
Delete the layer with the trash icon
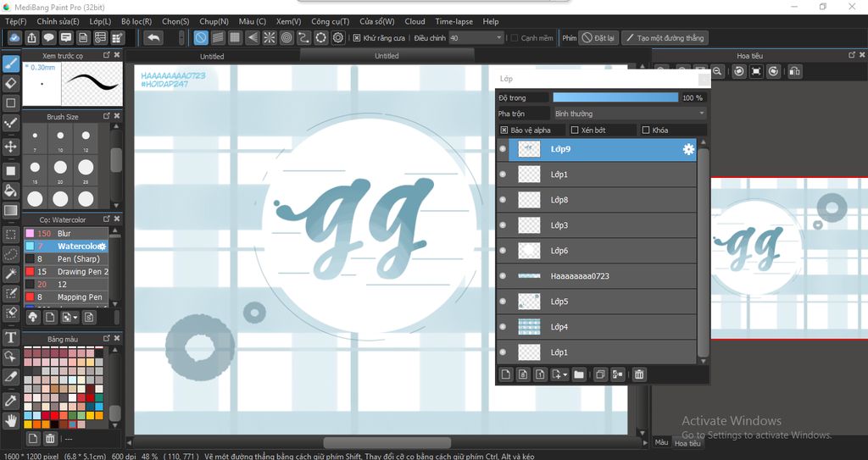pos(639,374)
